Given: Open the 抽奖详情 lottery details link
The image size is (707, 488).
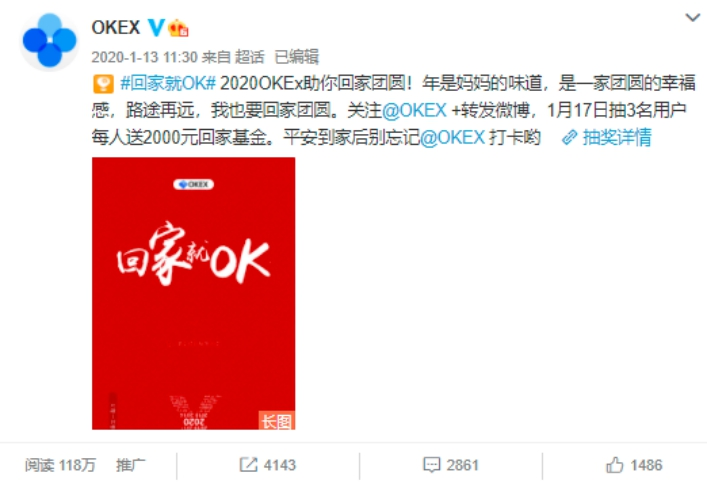Looking at the screenshot, I should tap(617, 138).
